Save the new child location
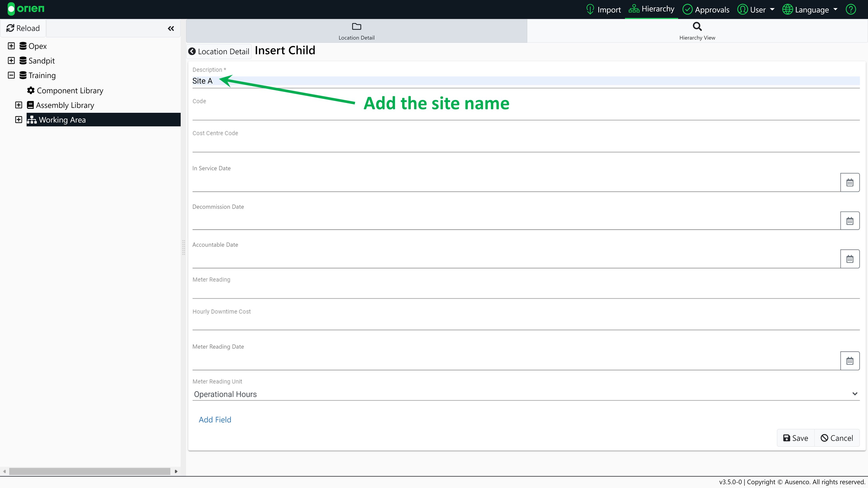 click(796, 438)
